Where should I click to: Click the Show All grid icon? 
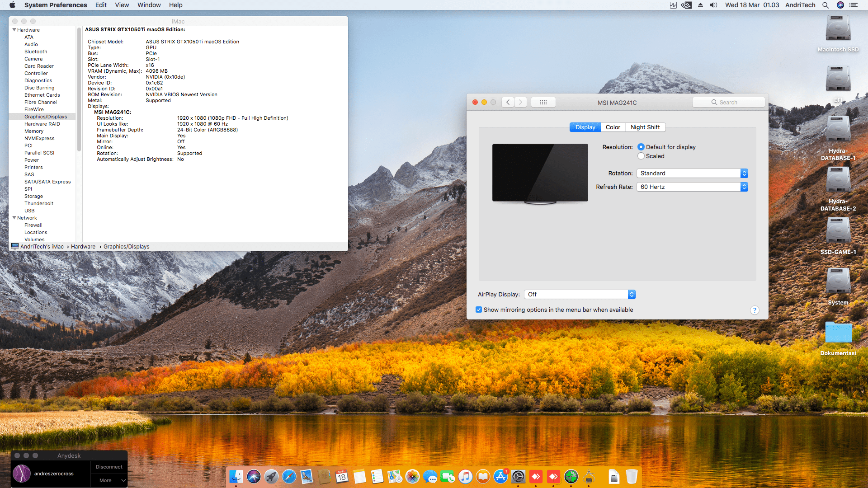[543, 103]
